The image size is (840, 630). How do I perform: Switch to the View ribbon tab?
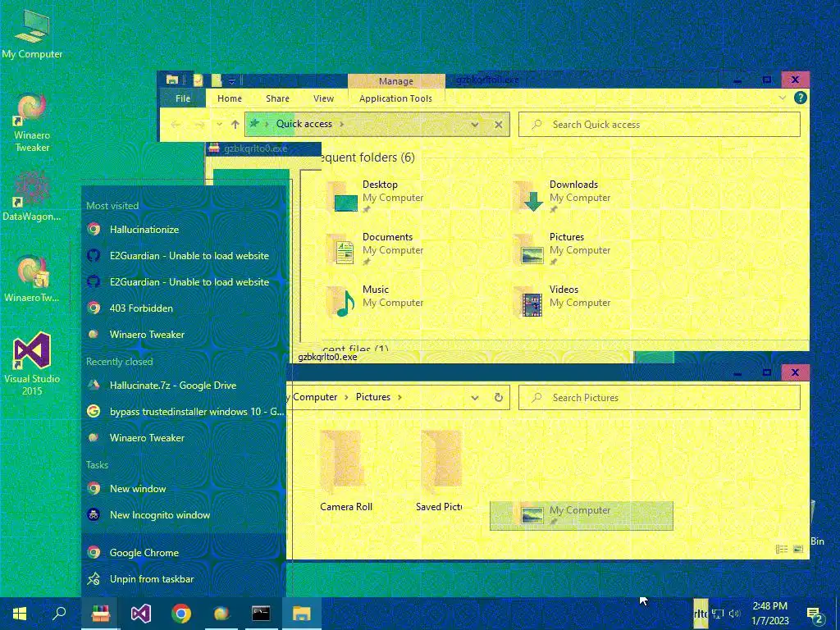coord(323,98)
